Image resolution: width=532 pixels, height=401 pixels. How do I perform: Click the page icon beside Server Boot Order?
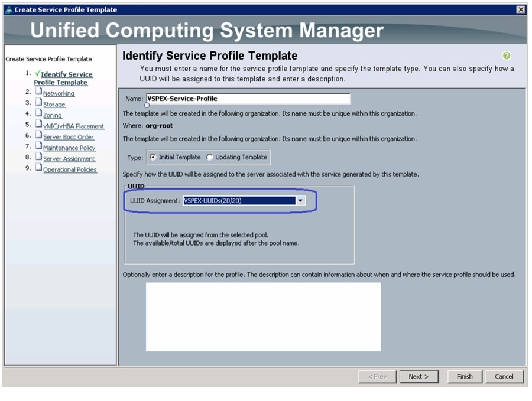click(38, 135)
